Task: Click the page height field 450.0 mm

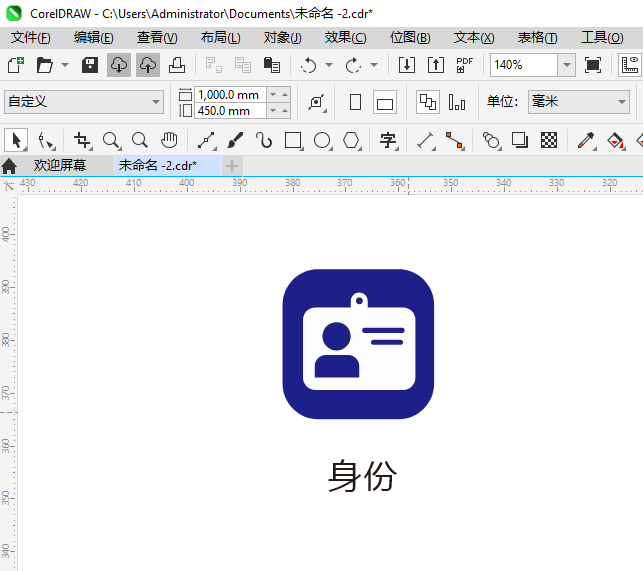Action: point(230,111)
